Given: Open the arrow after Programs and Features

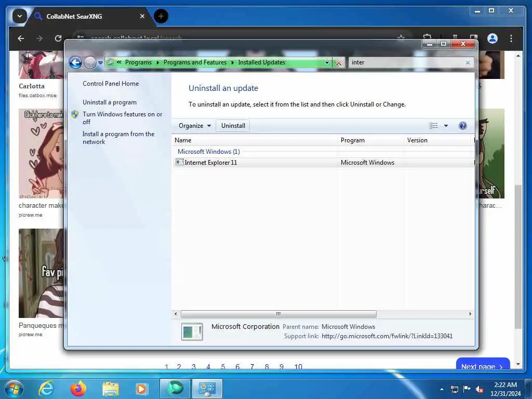Looking at the screenshot, I should click(x=232, y=62).
